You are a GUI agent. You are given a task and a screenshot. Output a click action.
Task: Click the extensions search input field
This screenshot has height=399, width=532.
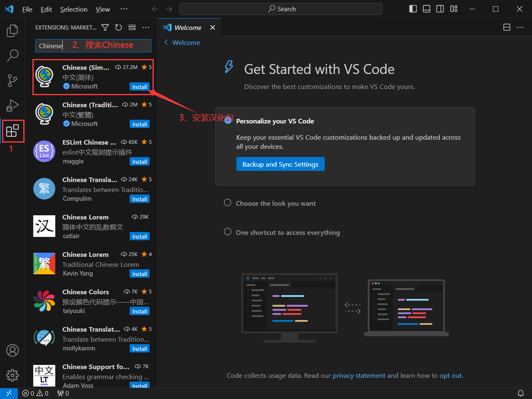pyautogui.click(x=93, y=46)
